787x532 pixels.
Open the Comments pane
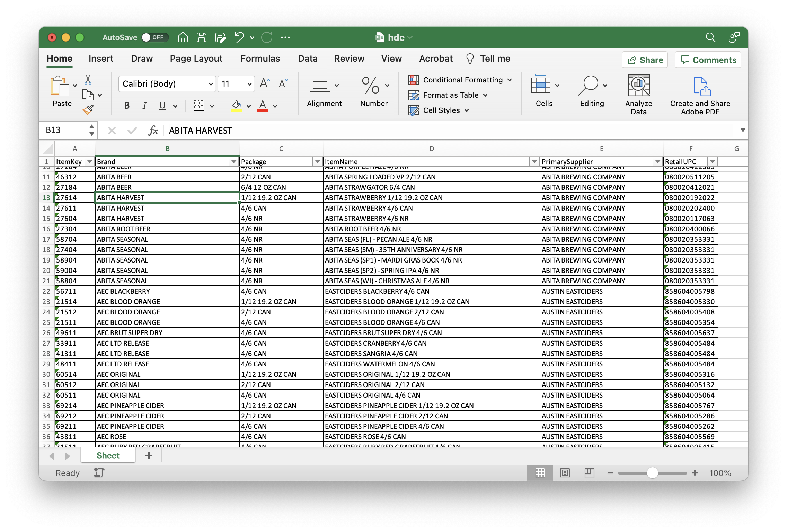click(x=708, y=60)
